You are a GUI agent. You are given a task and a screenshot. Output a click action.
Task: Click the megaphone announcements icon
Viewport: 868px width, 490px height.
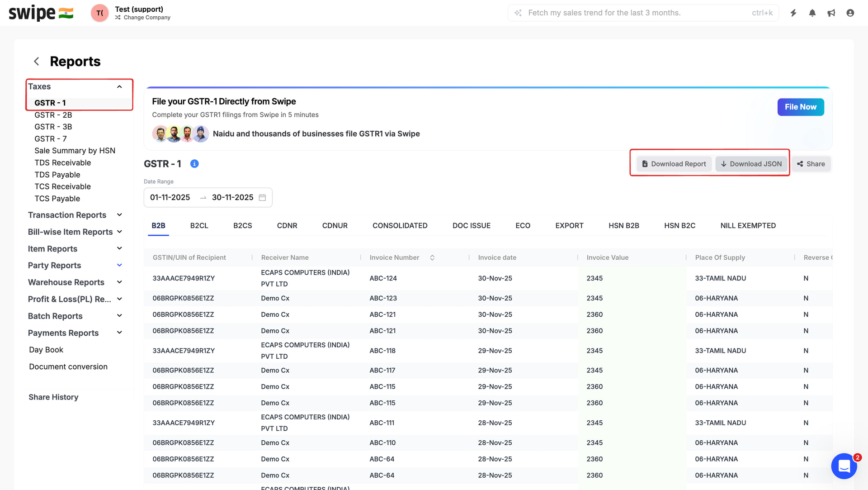click(x=831, y=13)
